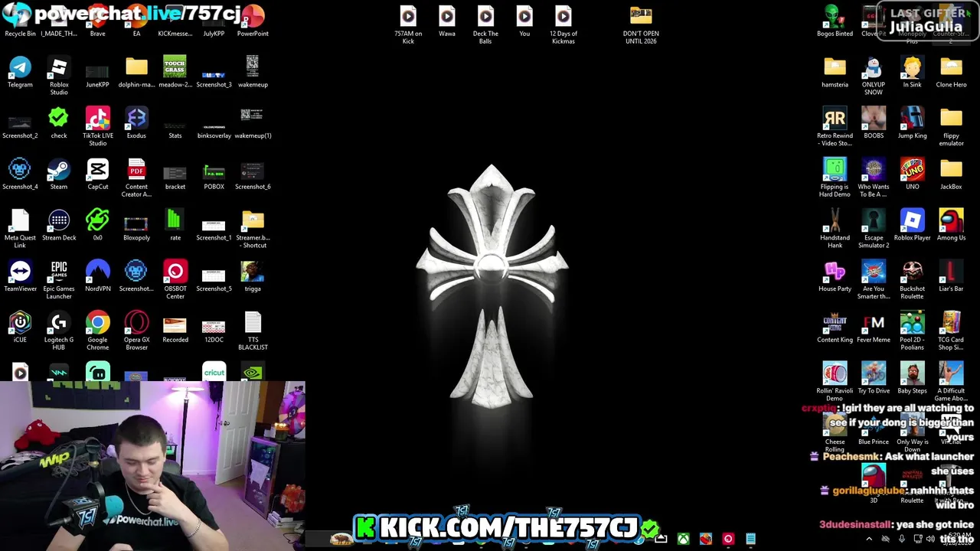Image resolution: width=980 pixels, height=551 pixels.
Task: Open the dolphin-ma... folder
Action: coord(136,71)
